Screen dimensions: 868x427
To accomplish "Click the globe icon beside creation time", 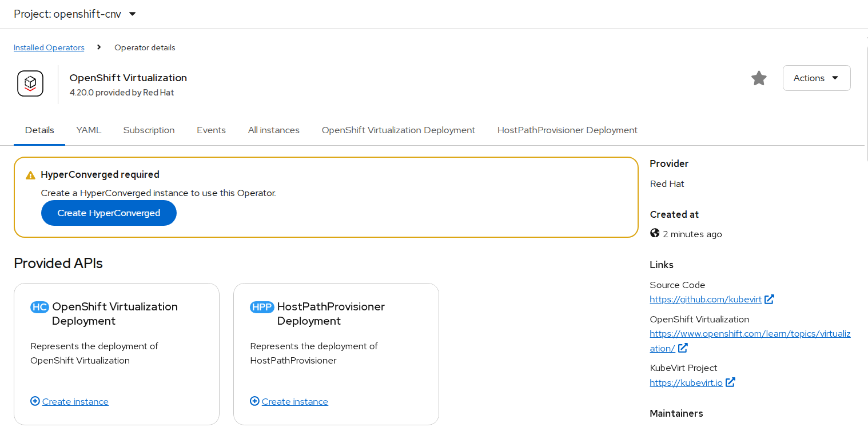I will [x=655, y=233].
